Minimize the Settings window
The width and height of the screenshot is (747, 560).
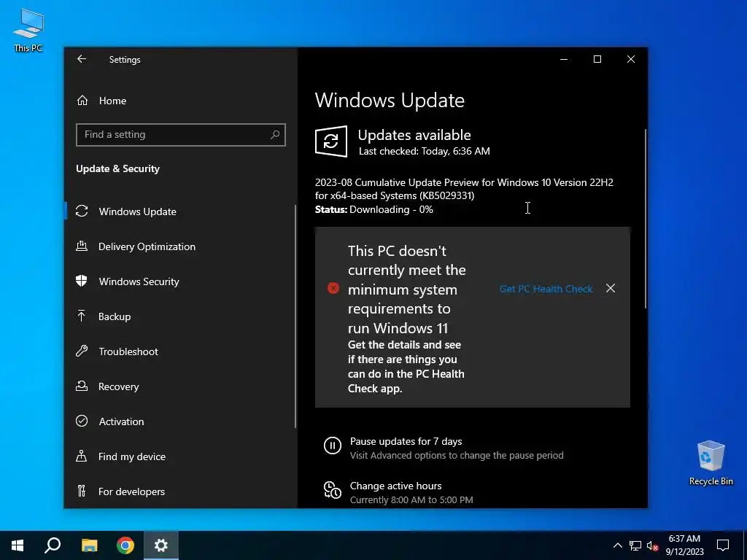tap(564, 59)
